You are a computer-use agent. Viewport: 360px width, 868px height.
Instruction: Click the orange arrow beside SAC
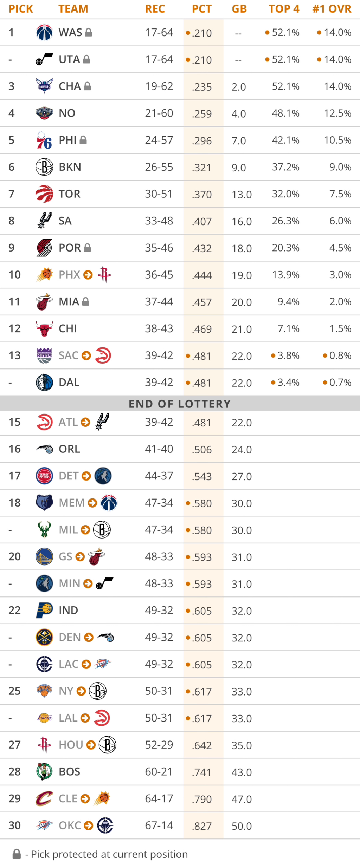[x=86, y=355]
